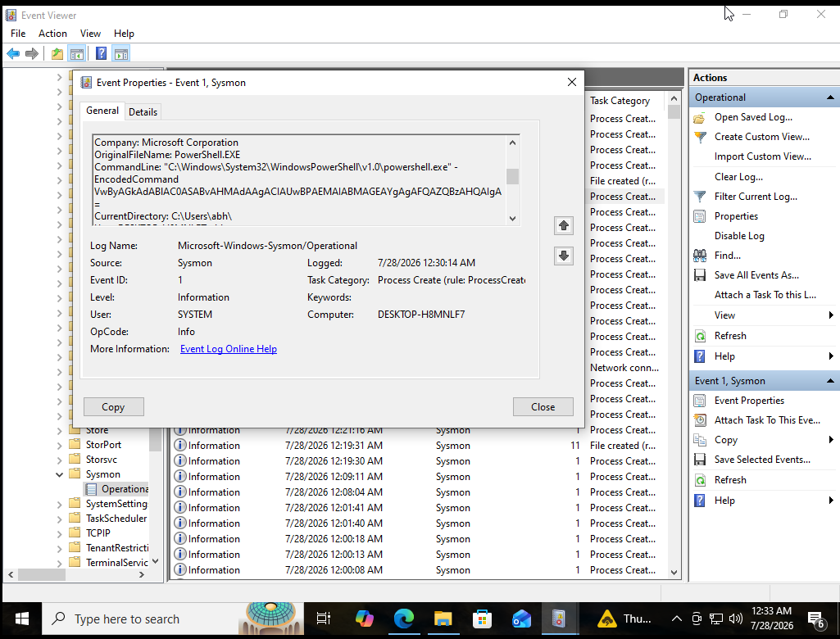Click the Refresh icon under Operational actions

(x=700, y=337)
